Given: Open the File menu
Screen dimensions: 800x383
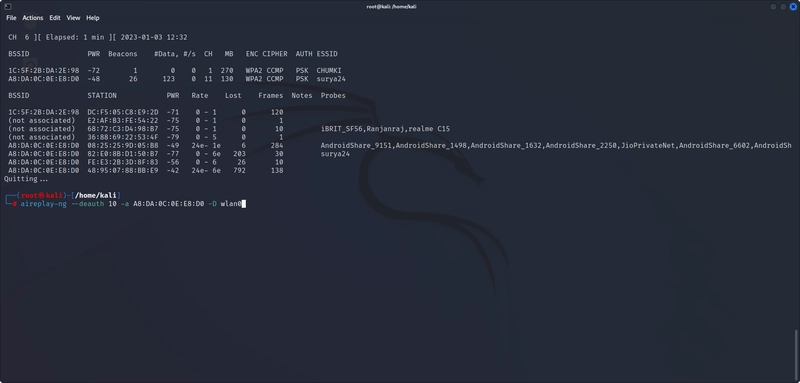Looking at the screenshot, I should (11, 18).
